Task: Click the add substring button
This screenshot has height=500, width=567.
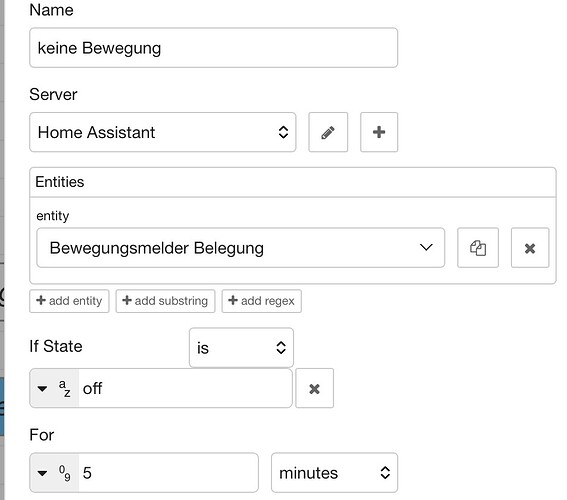Action: coord(165,301)
